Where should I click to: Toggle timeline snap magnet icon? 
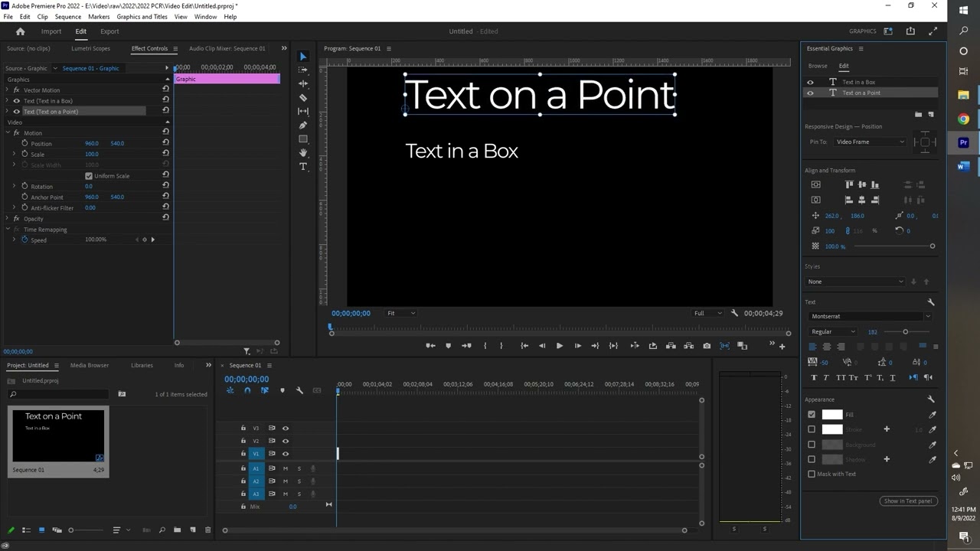tap(247, 390)
